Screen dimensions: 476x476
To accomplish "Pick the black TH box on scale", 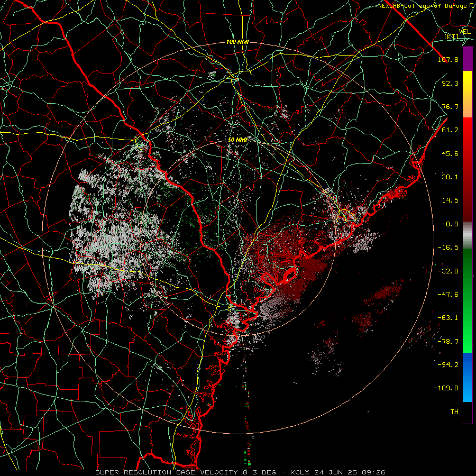I will (467, 412).
